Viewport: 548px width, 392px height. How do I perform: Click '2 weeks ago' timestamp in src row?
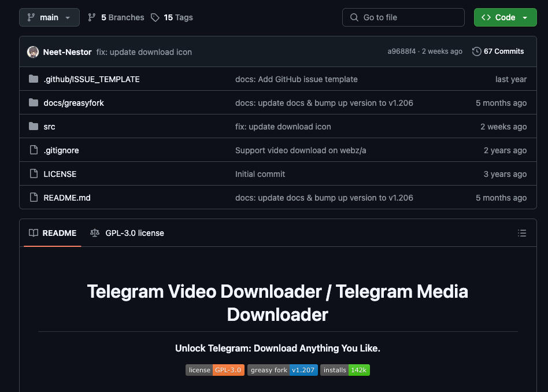[x=503, y=127]
